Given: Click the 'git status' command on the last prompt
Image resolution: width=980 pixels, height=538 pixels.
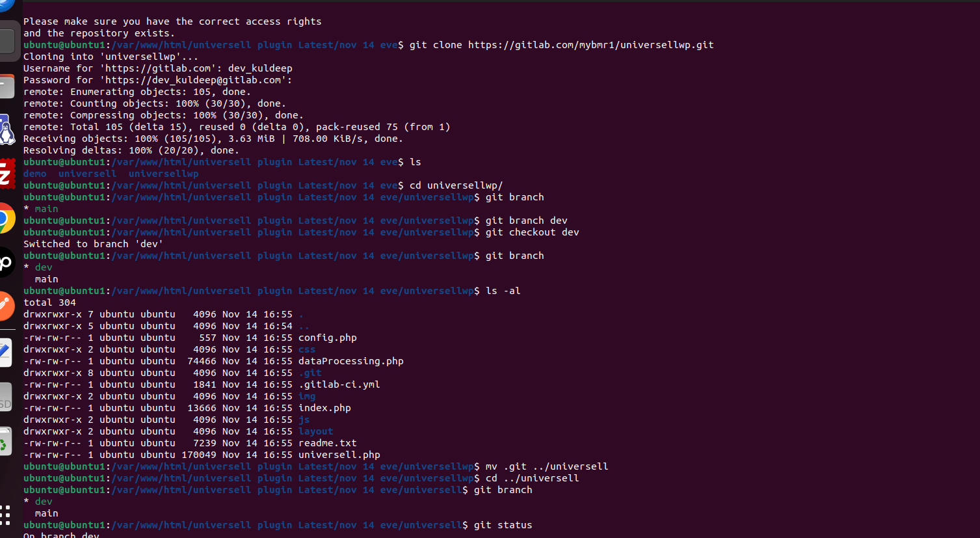Looking at the screenshot, I should (x=503, y=525).
